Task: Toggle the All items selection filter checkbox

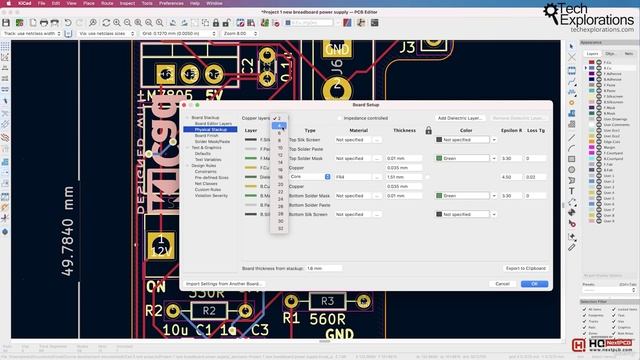Action: click(584, 309)
